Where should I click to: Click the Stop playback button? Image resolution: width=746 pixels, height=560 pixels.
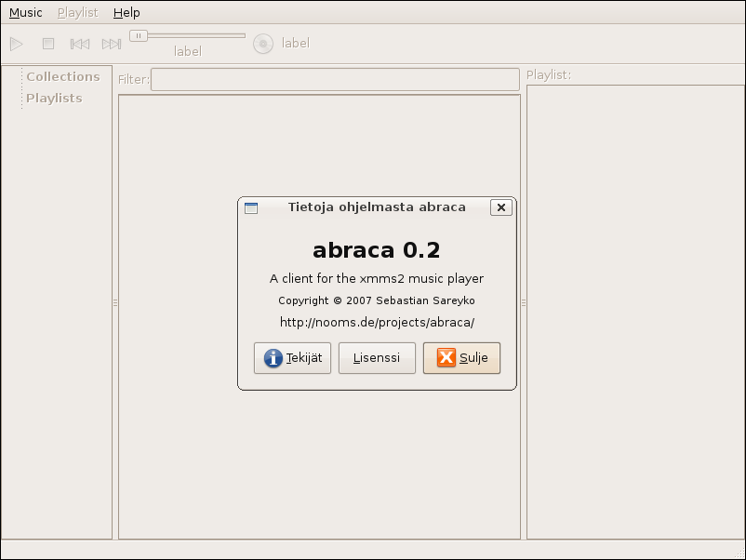(x=48, y=44)
